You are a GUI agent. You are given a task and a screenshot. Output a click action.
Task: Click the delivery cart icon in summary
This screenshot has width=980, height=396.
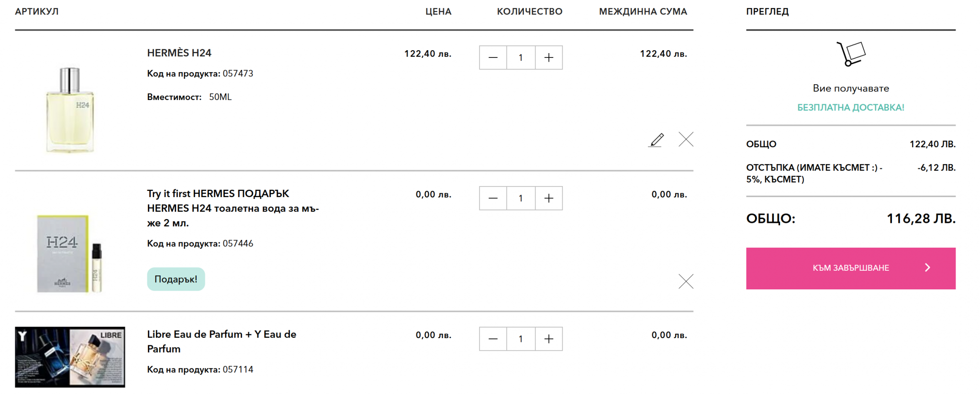click(x=851, y=54)
